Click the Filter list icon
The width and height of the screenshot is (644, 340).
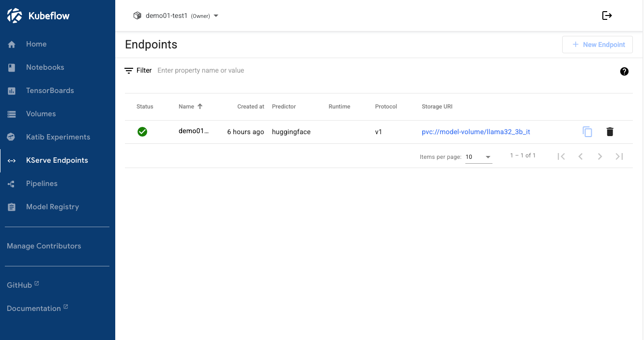tap(129, 71)
